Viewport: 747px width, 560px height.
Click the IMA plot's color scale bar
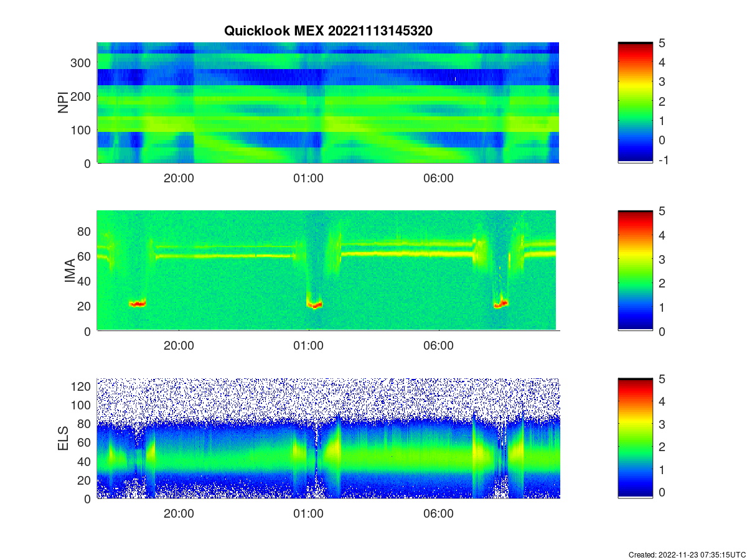635,271
